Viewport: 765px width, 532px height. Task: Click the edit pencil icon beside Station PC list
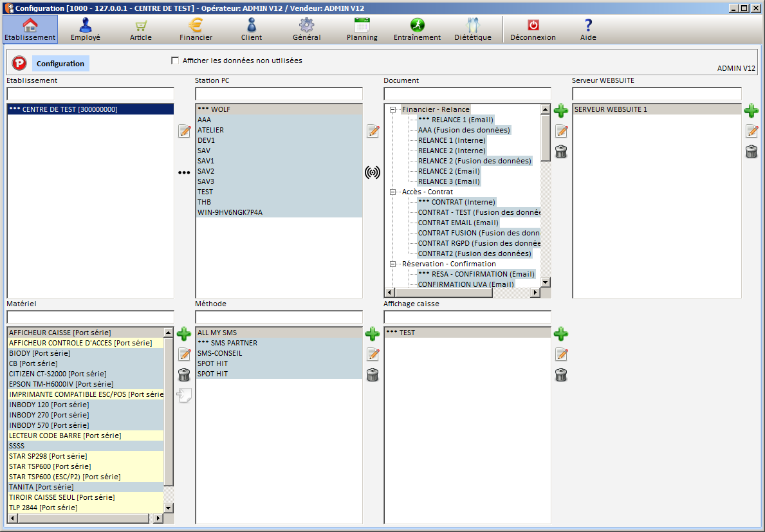click(373, 131)
